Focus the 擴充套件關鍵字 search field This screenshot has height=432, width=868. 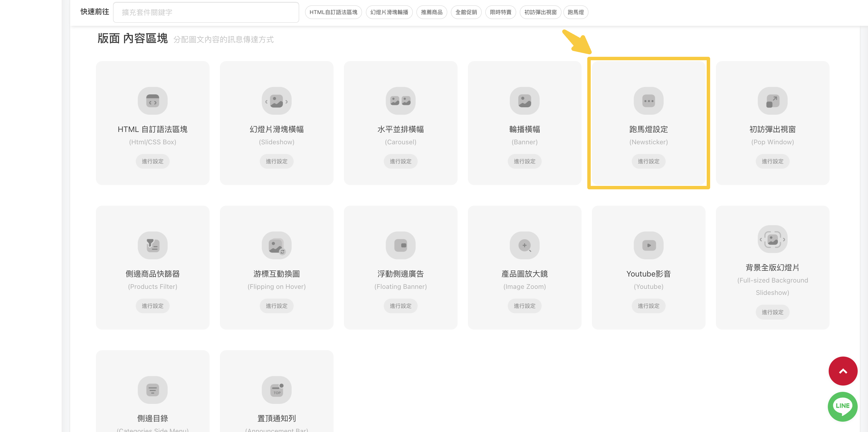(x=206, y=12)
